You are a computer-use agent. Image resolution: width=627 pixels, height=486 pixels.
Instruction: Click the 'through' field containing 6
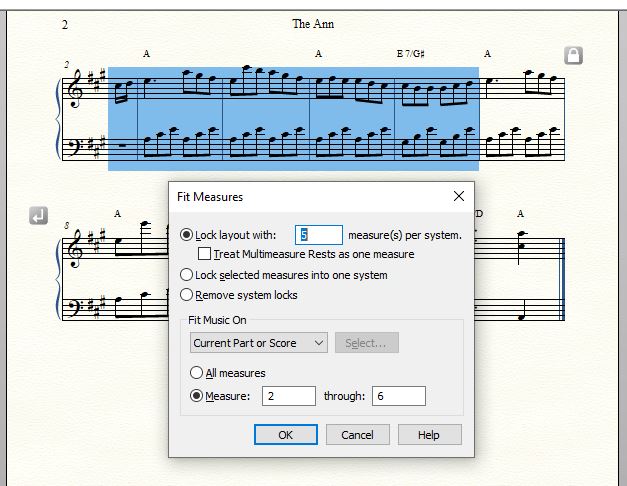click(x=398, y=396)
